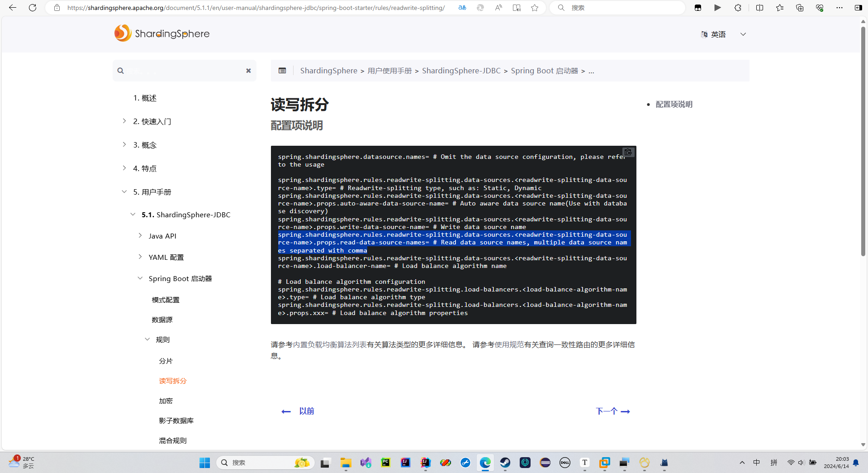Image resolution: width=868 pixels, height=473 pixels.
Task: Expand the 4. 特点 section
Action: pyautogui.click(x=124, y=168)
